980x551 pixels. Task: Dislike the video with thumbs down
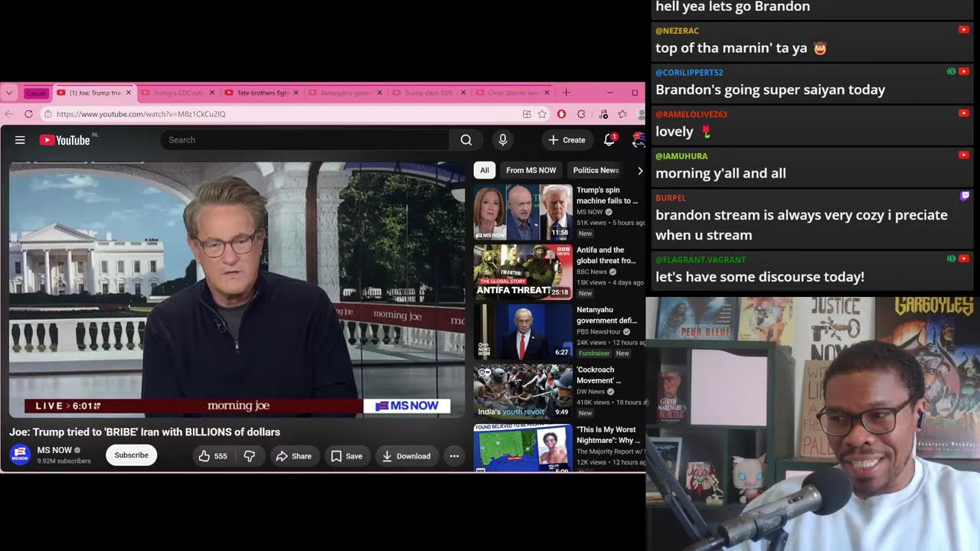coord(249,456)
